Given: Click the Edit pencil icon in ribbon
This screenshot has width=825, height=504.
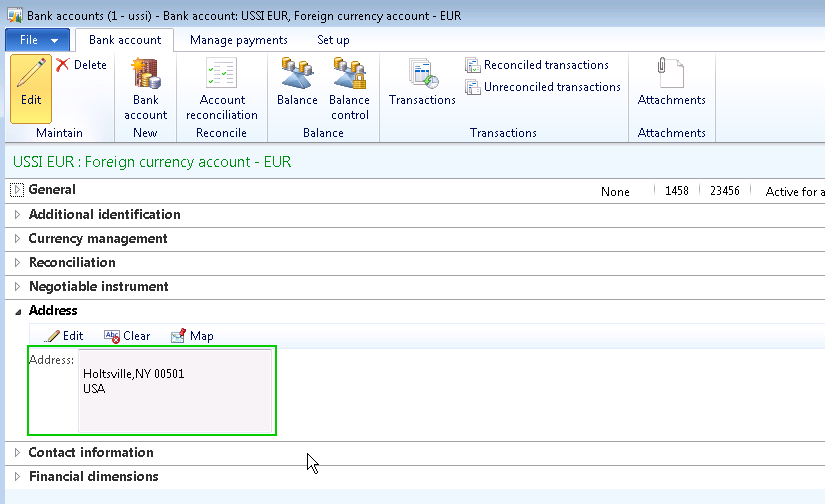Looking at the screenshot, I should point(31,78).
